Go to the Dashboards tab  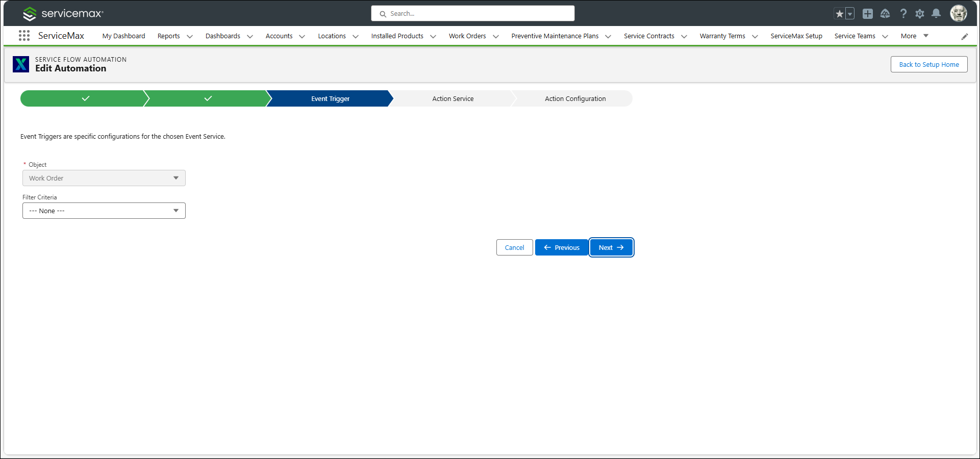pos(223,36)
